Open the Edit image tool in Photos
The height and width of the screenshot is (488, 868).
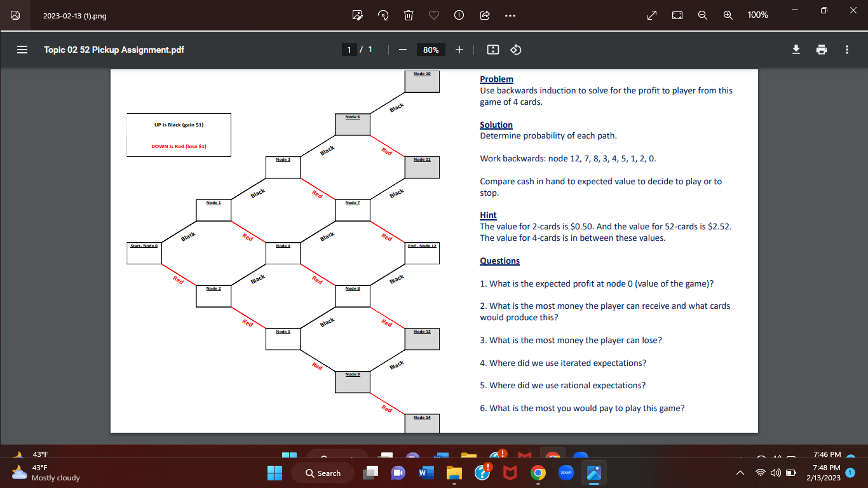coord(357,15)
